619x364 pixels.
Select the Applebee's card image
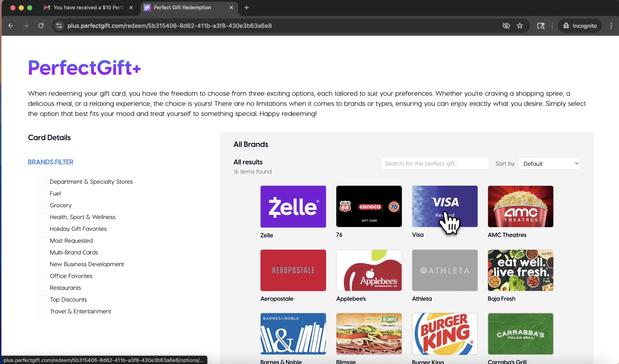click(369, 270)
